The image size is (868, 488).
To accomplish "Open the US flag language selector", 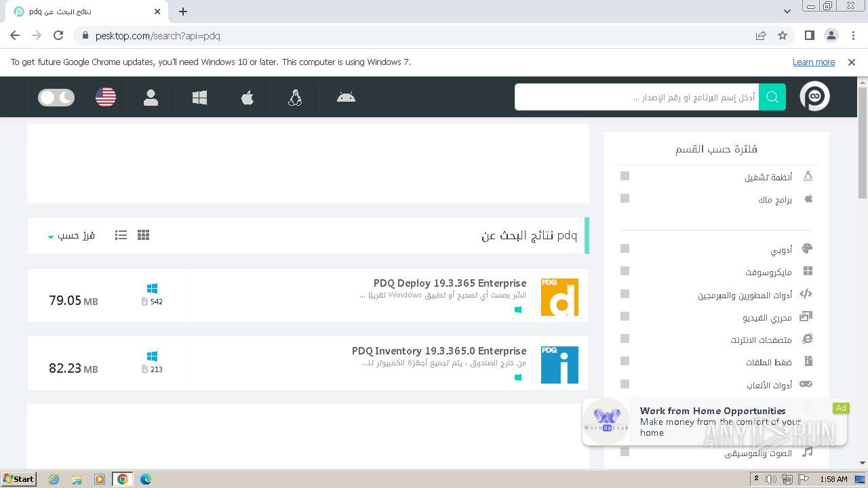I will (106, 98).
